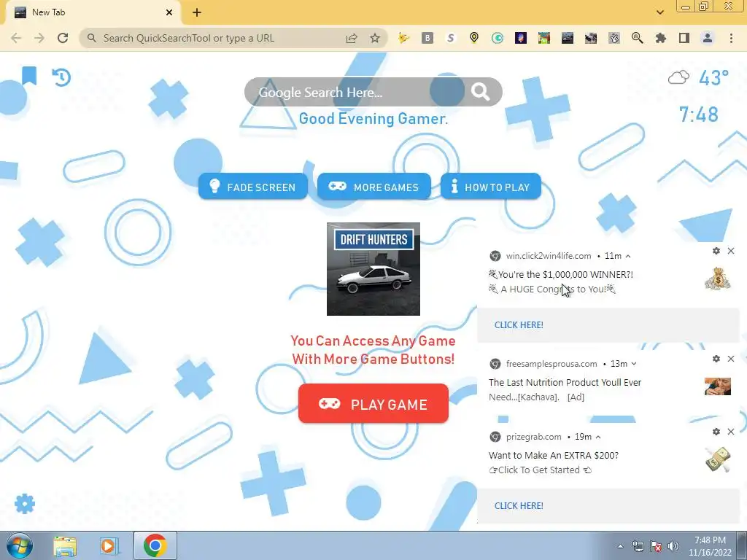Open the magnifying glass extension icon
The width and height of the screenshot is (747, 560).
click(x=637, y=38)
